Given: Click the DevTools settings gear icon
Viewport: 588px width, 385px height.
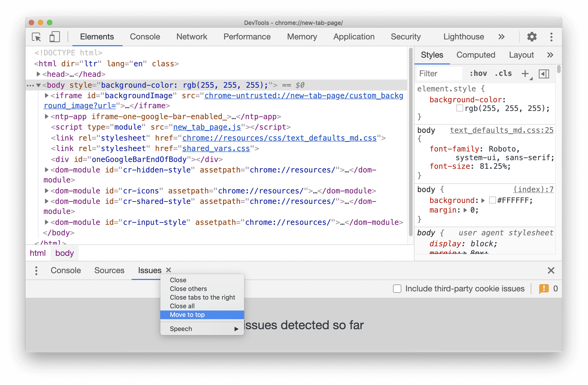Looking at the screenshot, I should pos(531,36).
